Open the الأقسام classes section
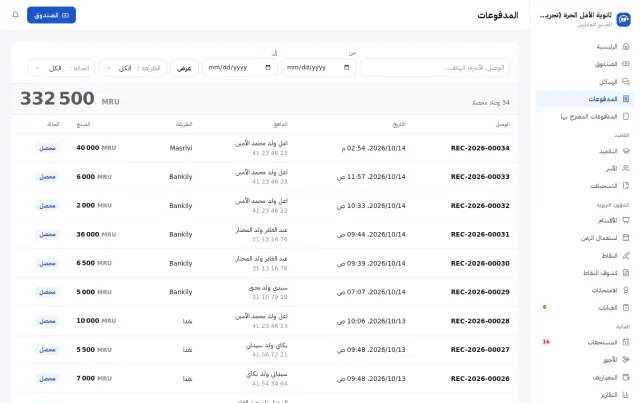Screen dimensions: 640x403 pyautogui.click(x=585, y=220)
